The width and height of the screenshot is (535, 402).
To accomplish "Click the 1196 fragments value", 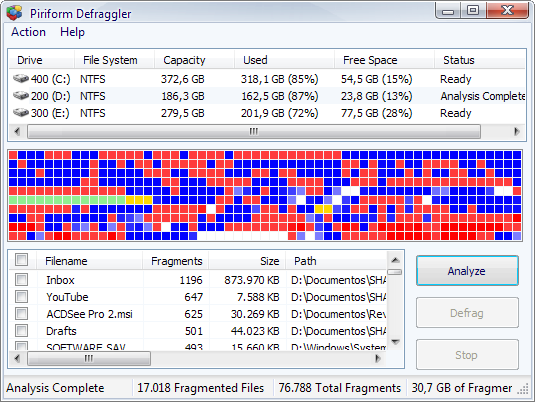I will 191,280.
